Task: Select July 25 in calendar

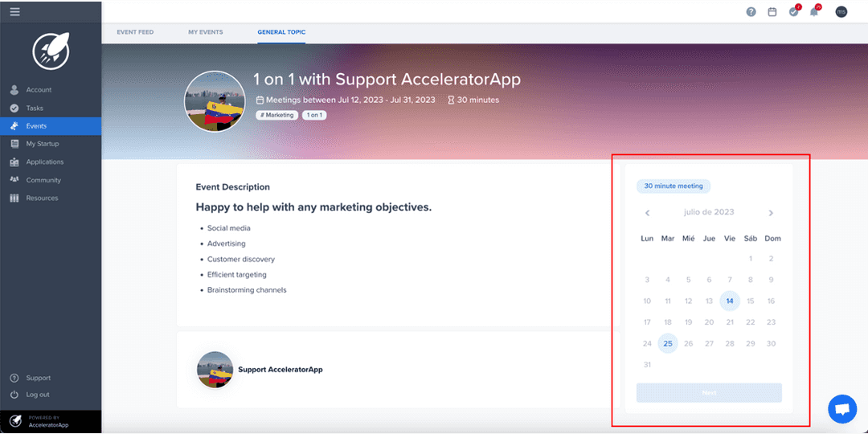Action: (668, 344)
